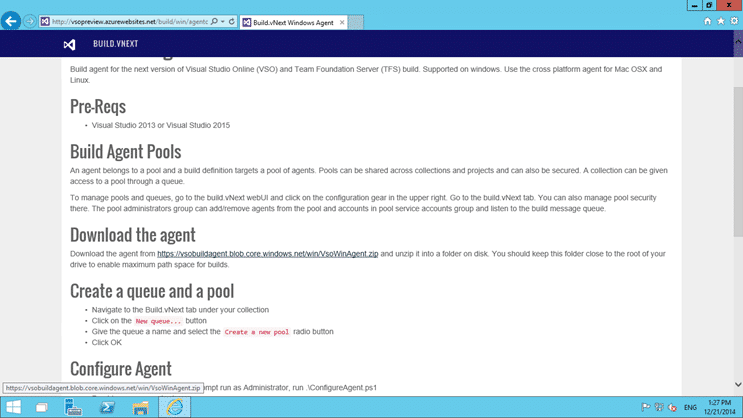Refresh the page with reload icon
Image resolution: width=743 pixels, height=418 pixels.
[232, 22]
